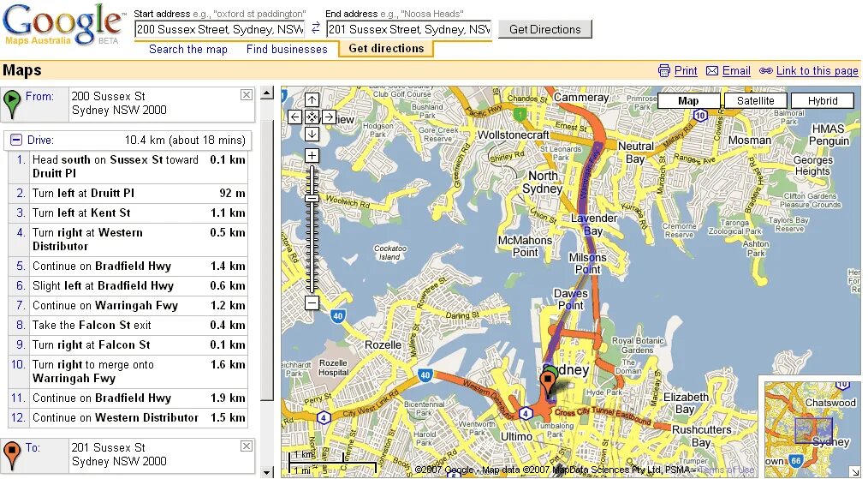This screenshot has width=868, height=479.
Task: Focus the Start address field
Action: click(x=219, y=29)
